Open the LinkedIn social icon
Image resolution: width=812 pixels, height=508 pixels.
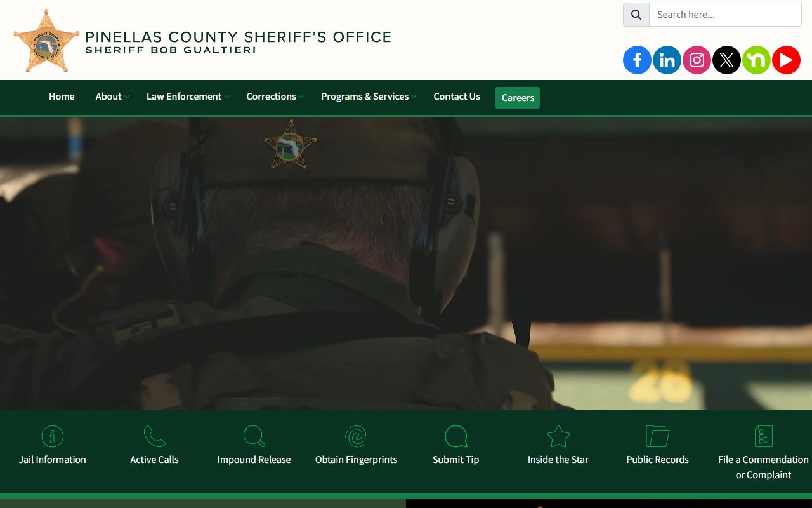coord(667,60)
